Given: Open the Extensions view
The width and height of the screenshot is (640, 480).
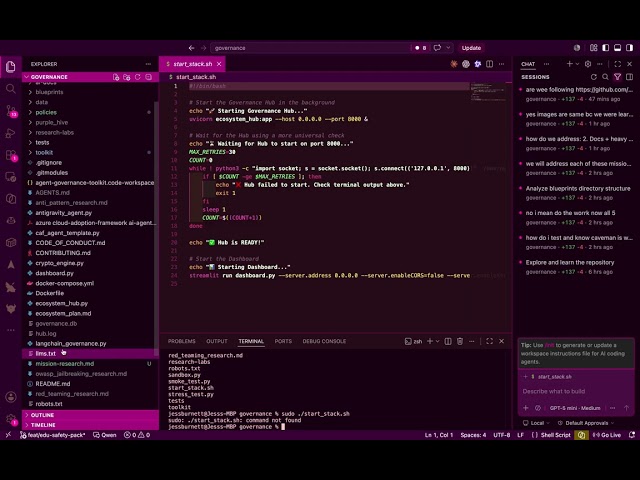Looking at the screenshot, I should (x=11, y=155).
